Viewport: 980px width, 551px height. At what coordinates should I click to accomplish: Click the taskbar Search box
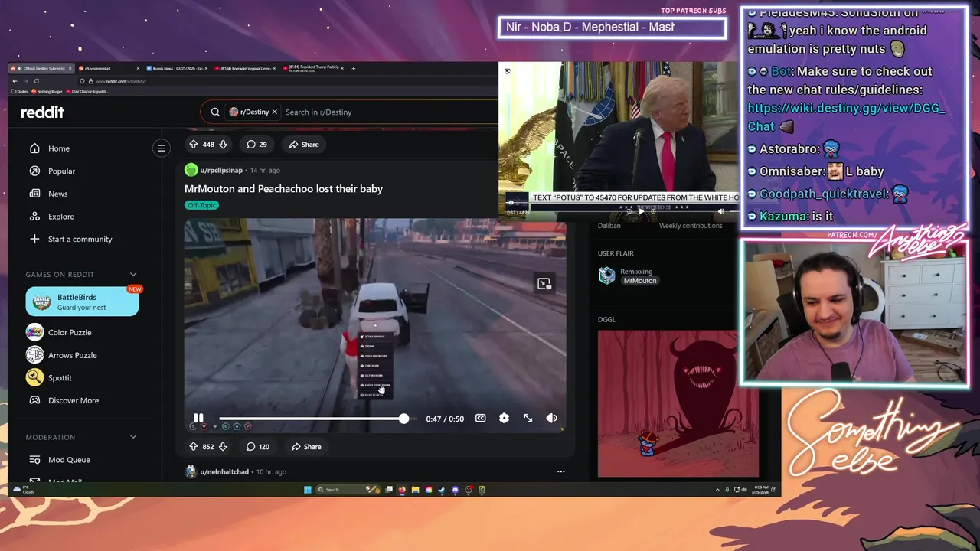pos(348,490)
